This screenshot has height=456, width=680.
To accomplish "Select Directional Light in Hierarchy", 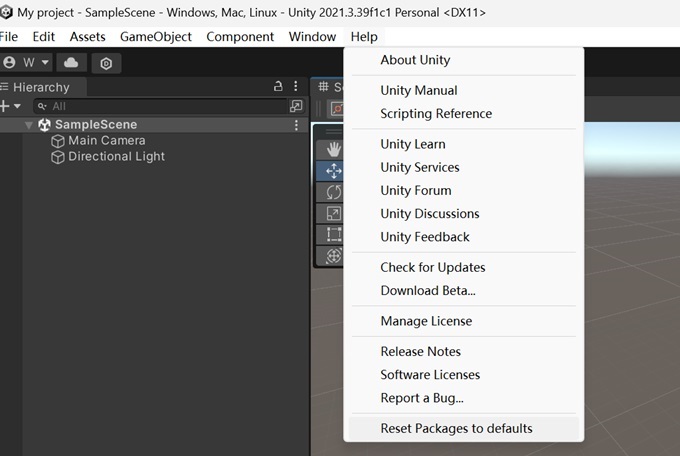I will pos(116,157).
